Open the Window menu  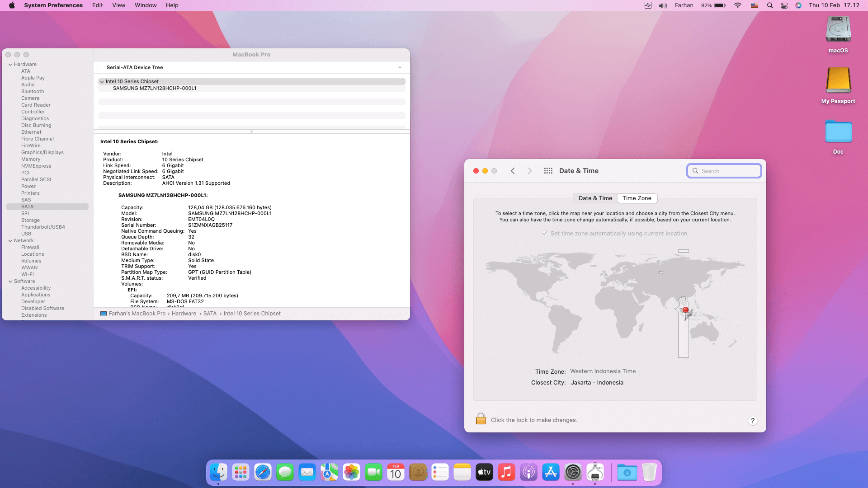145,5
